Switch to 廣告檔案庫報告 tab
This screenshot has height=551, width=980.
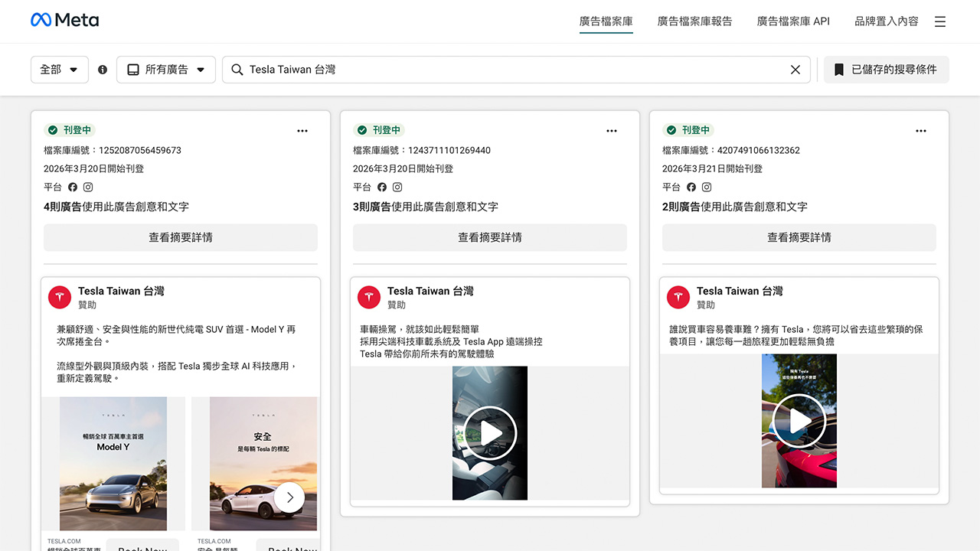click(x=694, y=21)
